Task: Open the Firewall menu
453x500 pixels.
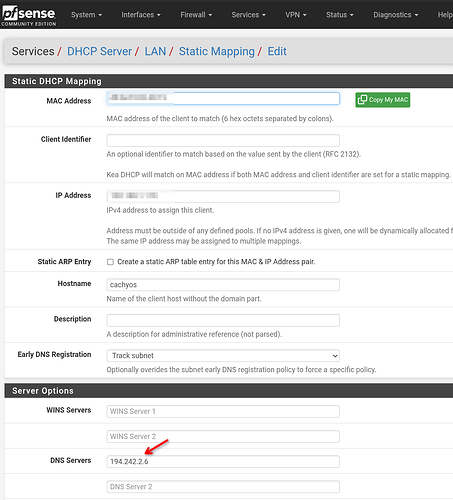Action: (x=196, y=15)
